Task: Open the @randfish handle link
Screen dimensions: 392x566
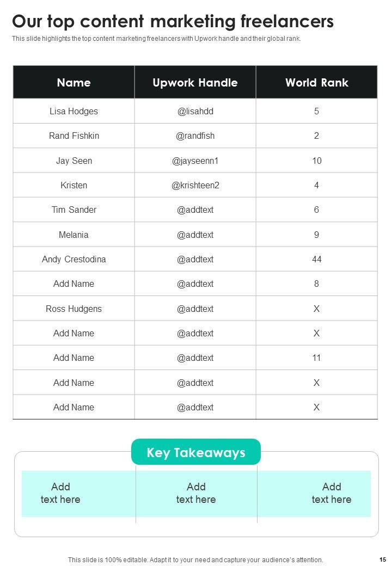Action: pyautogui.click(x=195, y=136)
